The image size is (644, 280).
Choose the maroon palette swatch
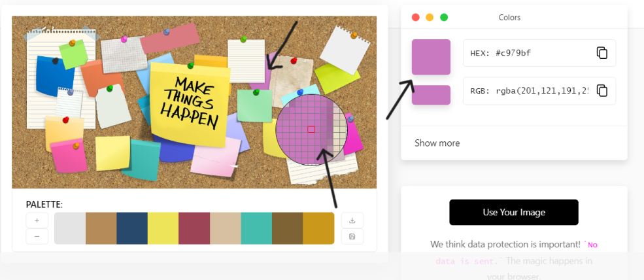195,228
